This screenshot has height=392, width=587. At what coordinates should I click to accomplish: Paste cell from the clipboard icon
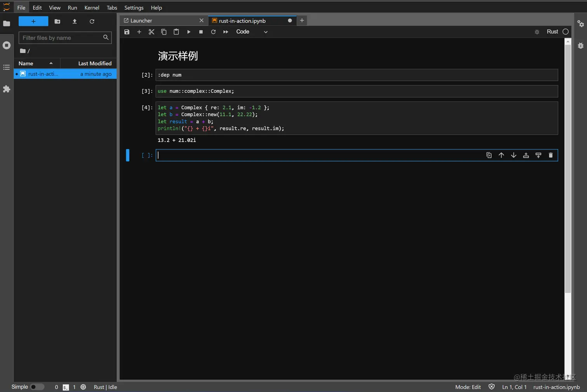pos(176,32)
